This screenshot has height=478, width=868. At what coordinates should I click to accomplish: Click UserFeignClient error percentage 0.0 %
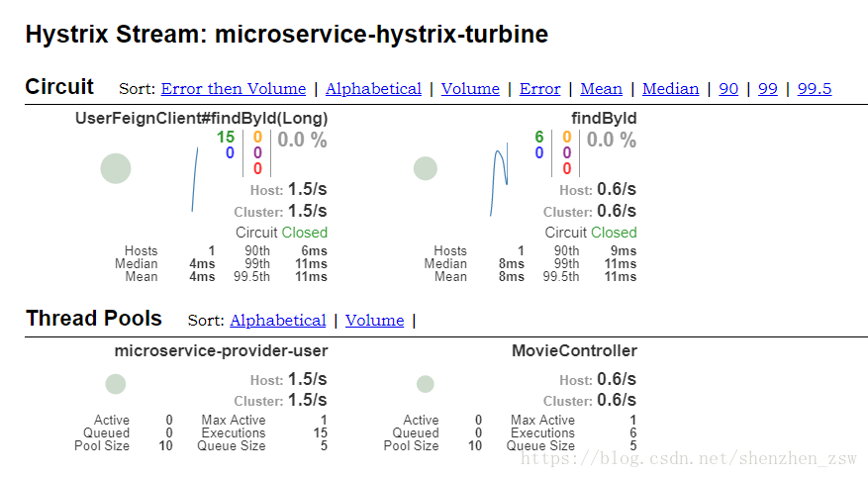pyautogui.click(x=302, y=140)
